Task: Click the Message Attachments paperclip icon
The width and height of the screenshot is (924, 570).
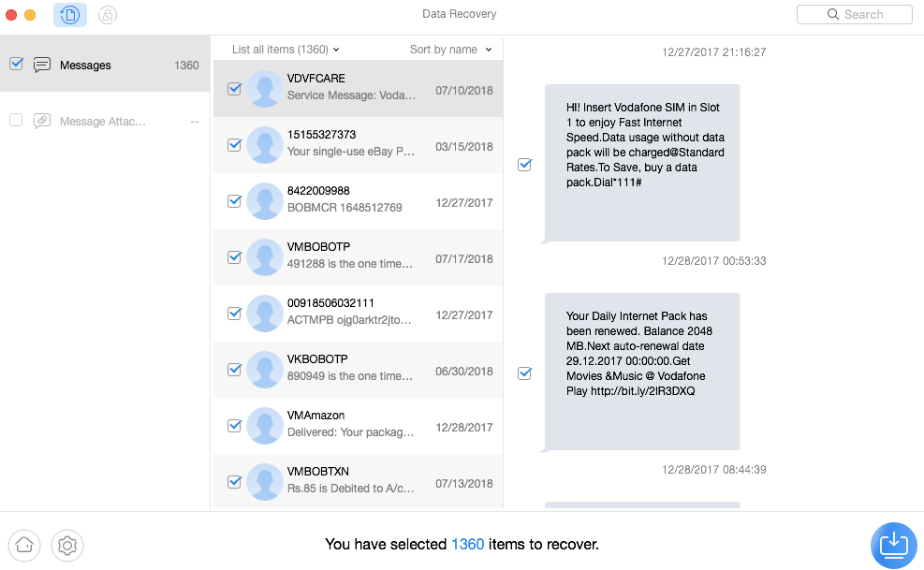Action: 42,121
